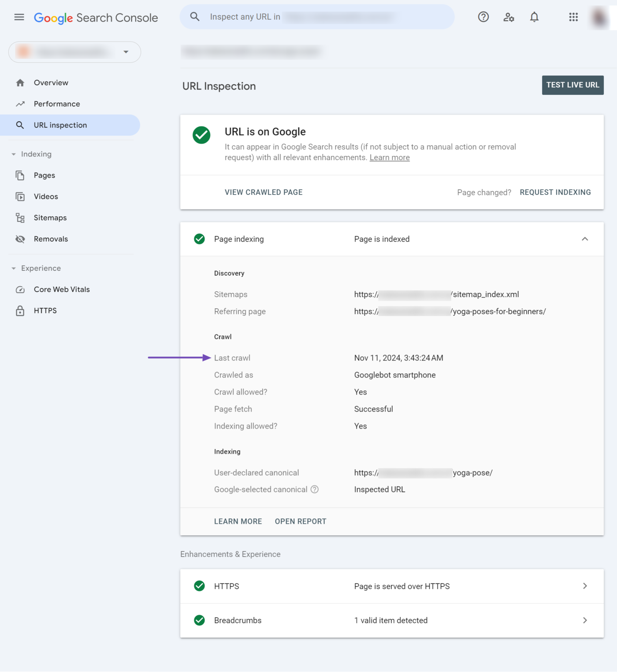Click VIEW CRAWLED PAGE

pos(264,192)
